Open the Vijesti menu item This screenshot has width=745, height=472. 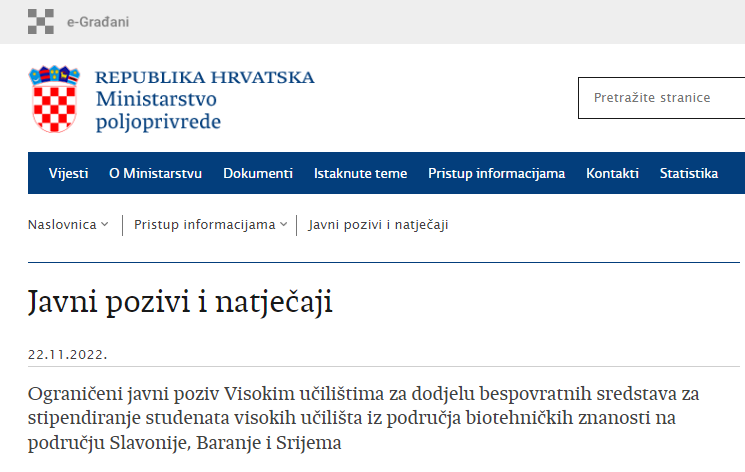click(68, 173)
